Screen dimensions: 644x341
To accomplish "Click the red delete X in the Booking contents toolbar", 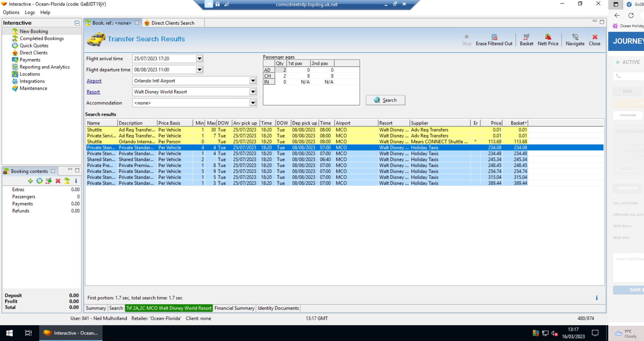I will (58, 181).
